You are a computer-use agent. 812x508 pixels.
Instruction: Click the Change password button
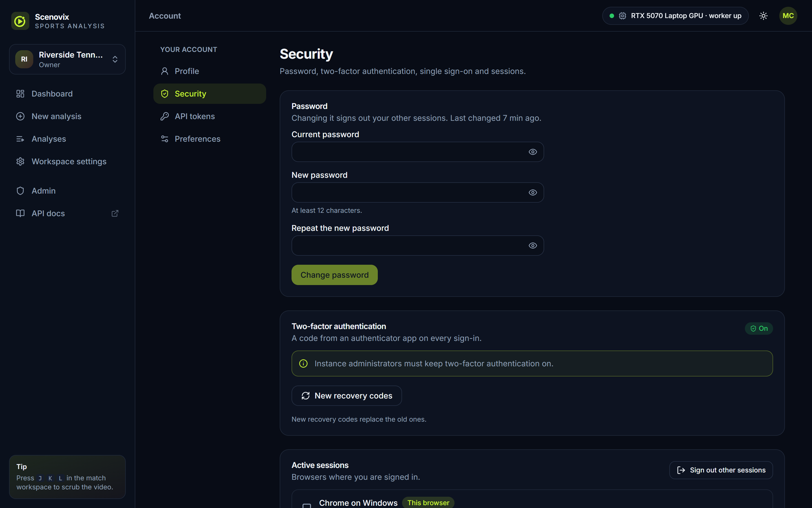tap(335, 275)
